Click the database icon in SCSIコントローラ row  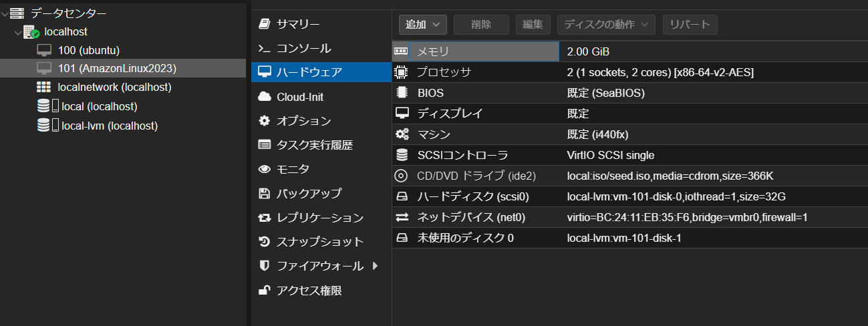coord(402,155)
